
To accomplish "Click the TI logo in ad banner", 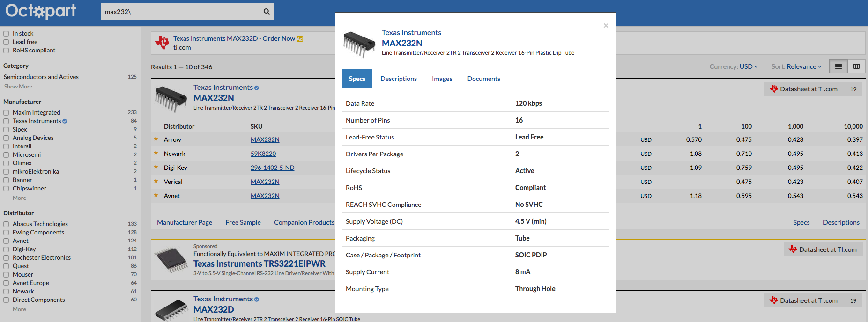I will pyautogui.click(x=162, y=43).
